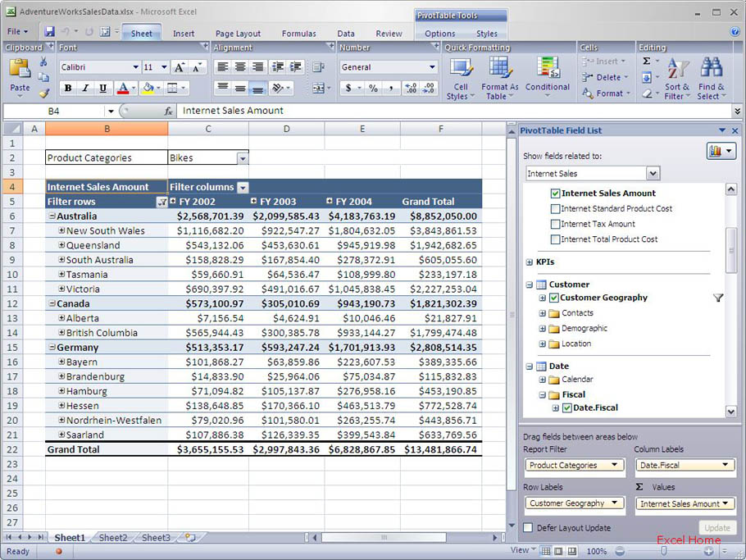Image resolution: width=746 pixels, height=560 pixels.
Task: Expand FY 2003 column header
Action: pyautogui.click(x=253, y=201)
